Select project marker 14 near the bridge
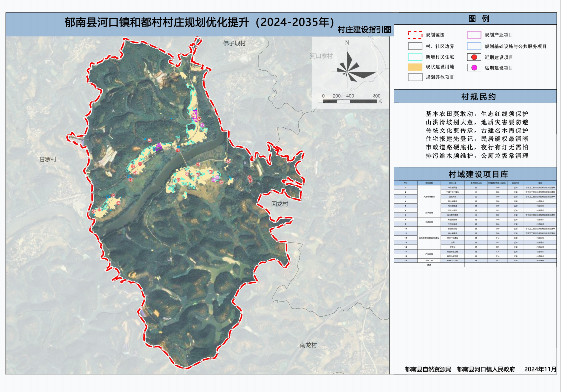The image size is (561, 392). (178, 151)
